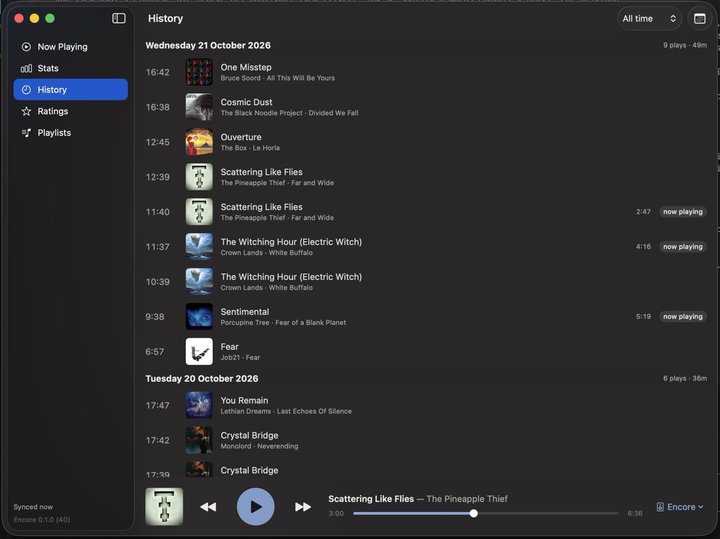Click the 6:57 timestamp
Screen dimensions: 720x539
click(x=154, y=352)
